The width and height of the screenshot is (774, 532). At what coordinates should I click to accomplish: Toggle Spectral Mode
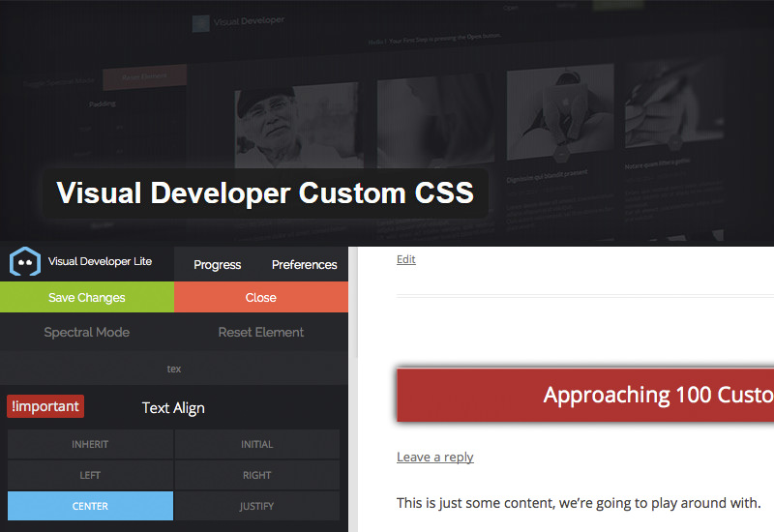pyautogui.click(x=87, y=332)
